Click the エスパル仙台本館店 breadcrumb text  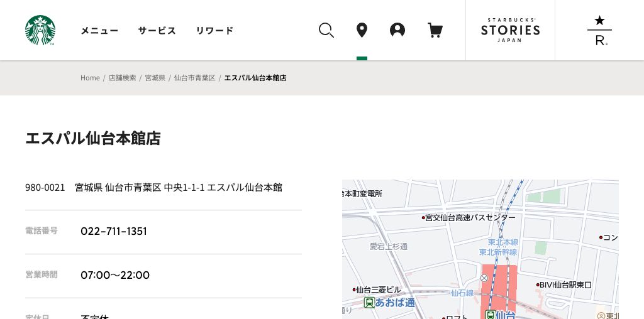click(255, 78)
